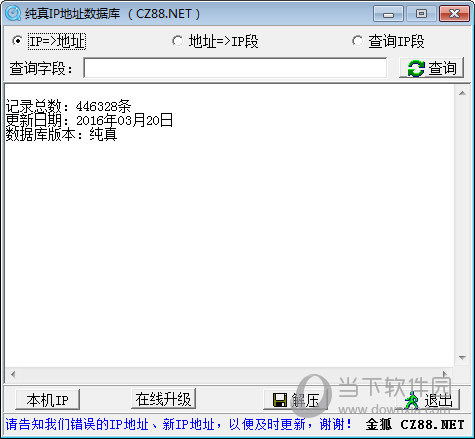This screenshot has height=439, width=475.
Task: Maximize the 纯真IP地址数据库 window
Action: tap(421, 14)
